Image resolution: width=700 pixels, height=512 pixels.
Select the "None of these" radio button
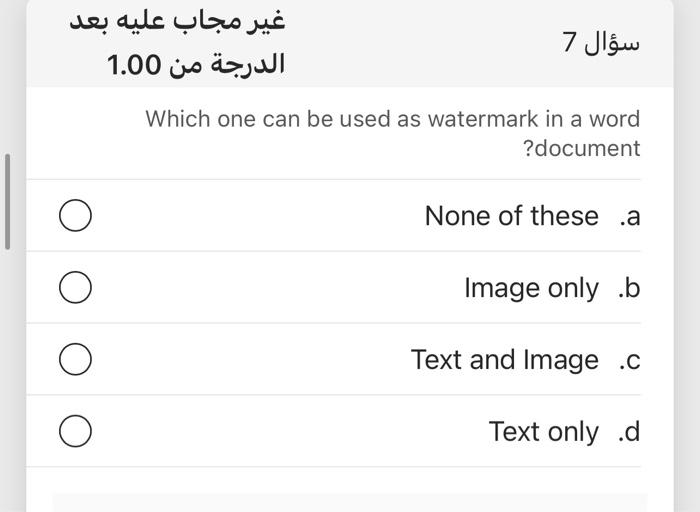pos(76,215)
